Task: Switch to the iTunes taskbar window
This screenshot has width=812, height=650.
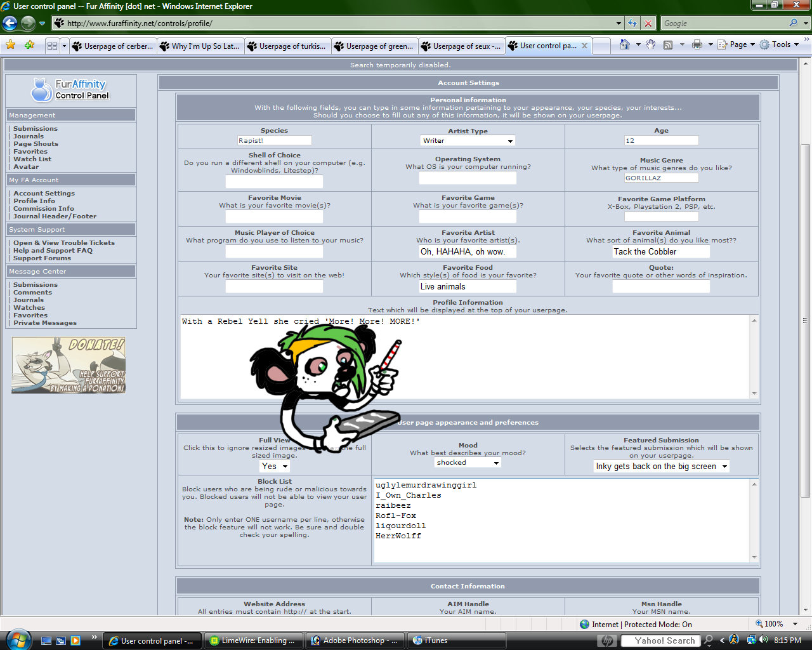Action: point(456,640)
